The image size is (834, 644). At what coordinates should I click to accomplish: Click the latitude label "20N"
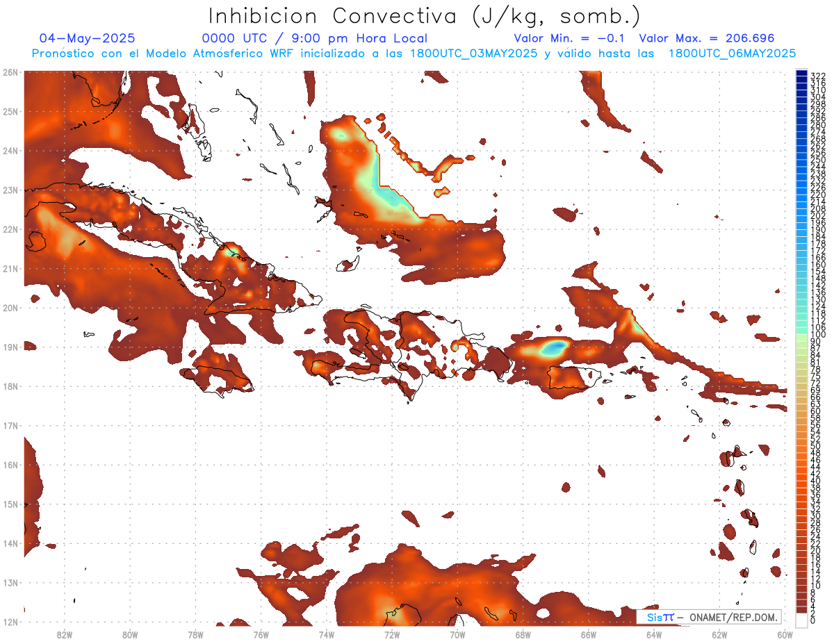pos(10,308)
